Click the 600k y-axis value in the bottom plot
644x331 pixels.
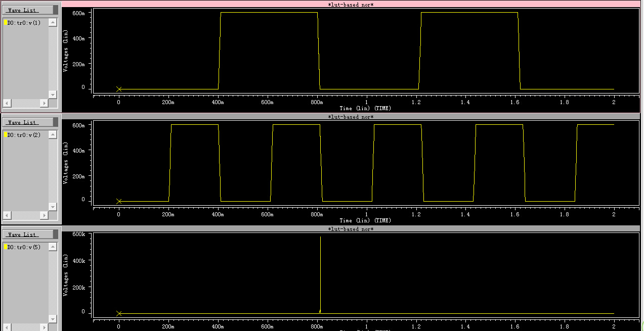point(78,234)
